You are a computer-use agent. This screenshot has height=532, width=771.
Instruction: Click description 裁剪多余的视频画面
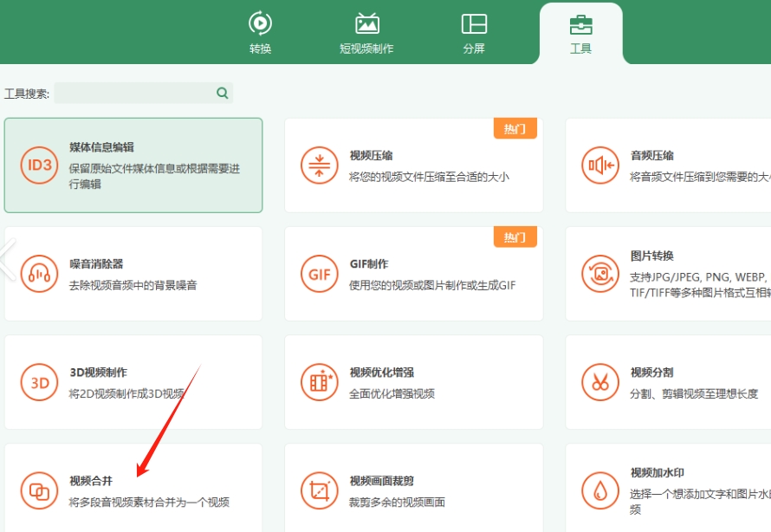coord(398,503)
